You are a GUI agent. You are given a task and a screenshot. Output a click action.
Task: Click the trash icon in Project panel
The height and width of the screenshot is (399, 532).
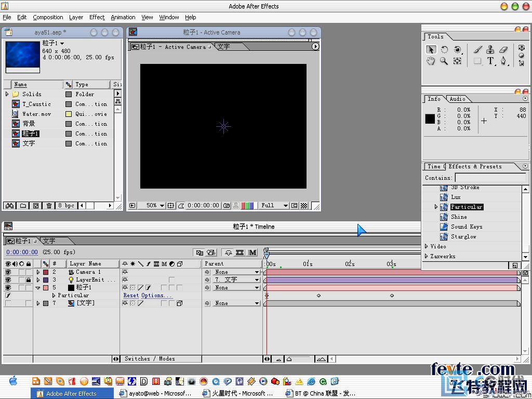(x=49, y=206)
